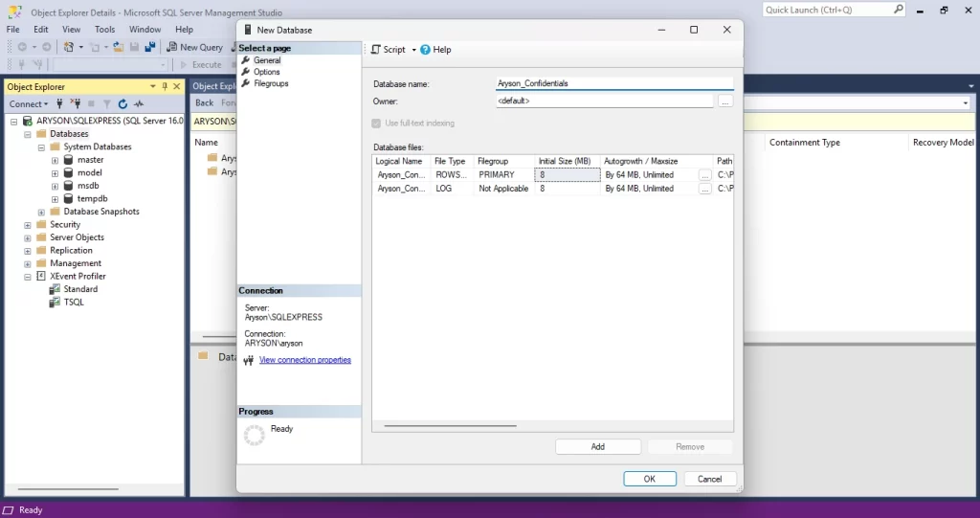Open the Script dropdown arrow

click(x=413, y=50)
